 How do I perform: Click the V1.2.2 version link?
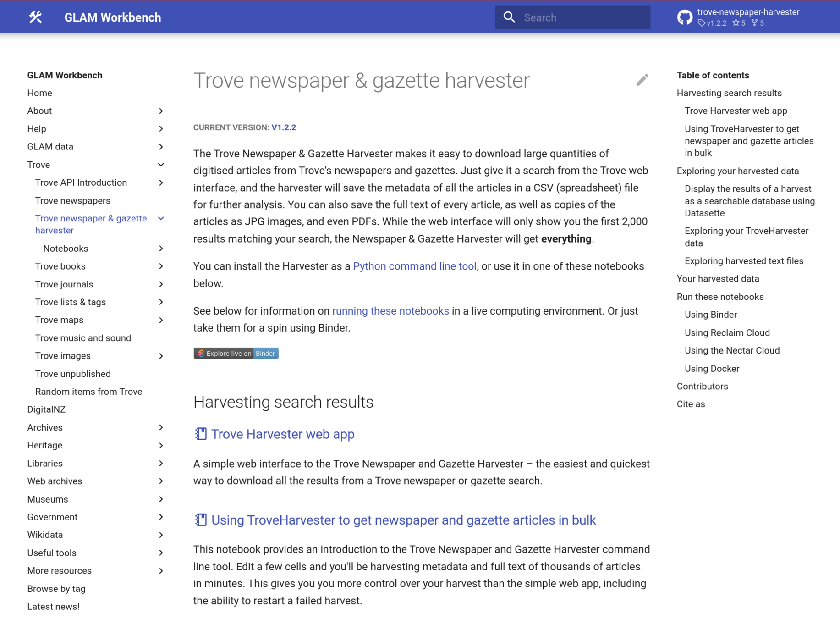(284, 127)
